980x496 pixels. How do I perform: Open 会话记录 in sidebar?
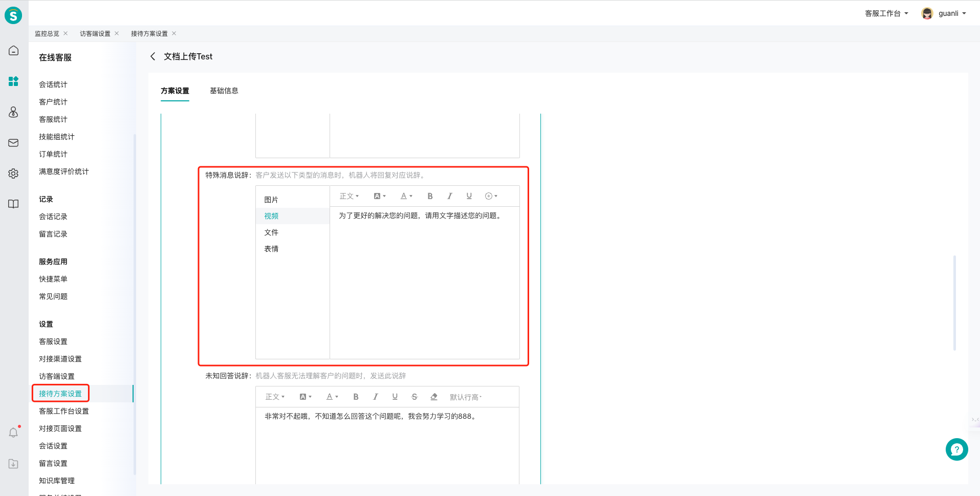click(53, 217)
